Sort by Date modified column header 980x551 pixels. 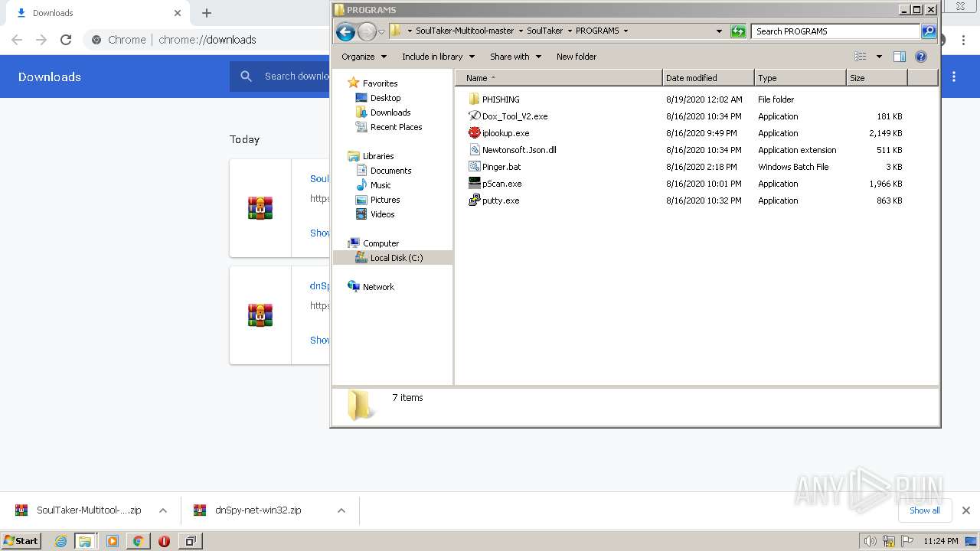click(708, 78)
